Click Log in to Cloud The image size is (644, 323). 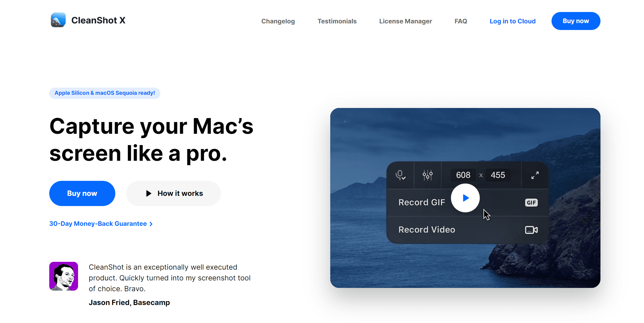512,21
